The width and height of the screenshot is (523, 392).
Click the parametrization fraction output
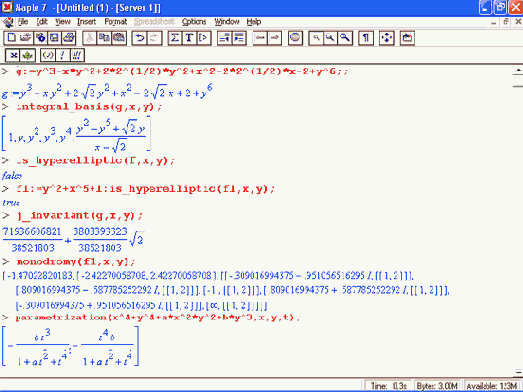click(x=70, y=346)
